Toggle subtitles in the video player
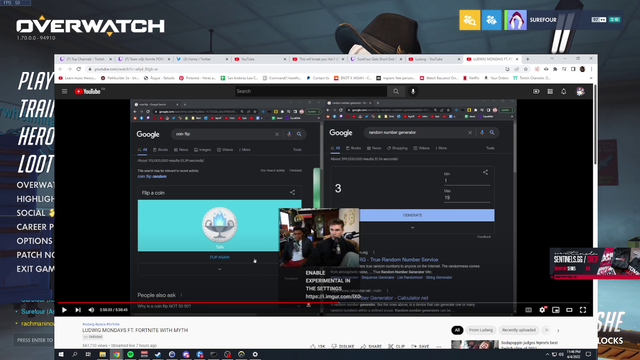Viewport: 640px width, 360px height. [529, 310]
